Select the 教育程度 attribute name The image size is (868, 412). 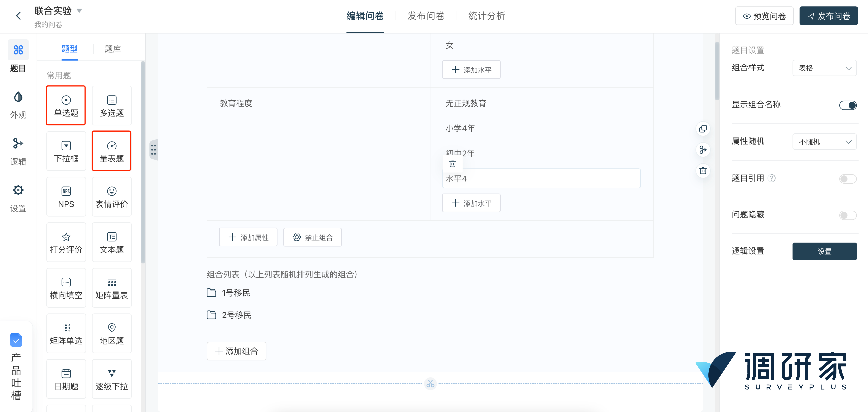pos(236,103)
